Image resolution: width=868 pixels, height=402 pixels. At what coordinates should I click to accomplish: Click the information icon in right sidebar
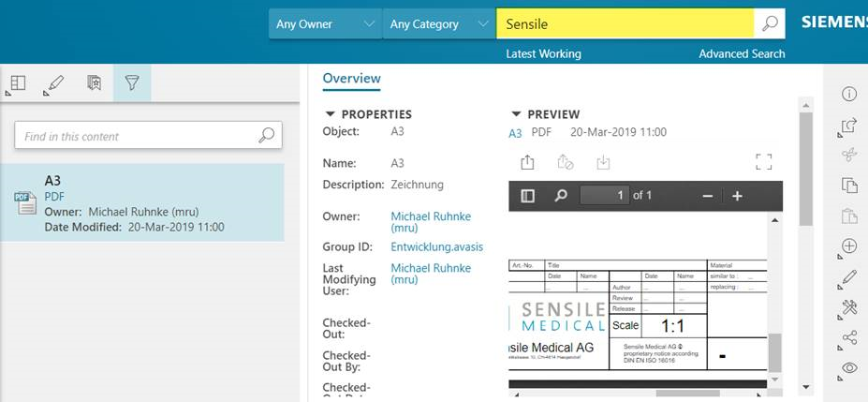coord(849,94)
